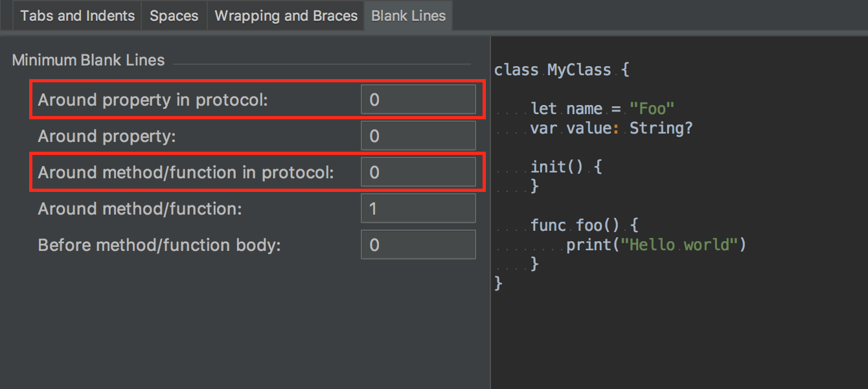Viewport: 868px width, 389px height.
Task: Select the Wrapping and Braces tab
Action: pos(286,16)
